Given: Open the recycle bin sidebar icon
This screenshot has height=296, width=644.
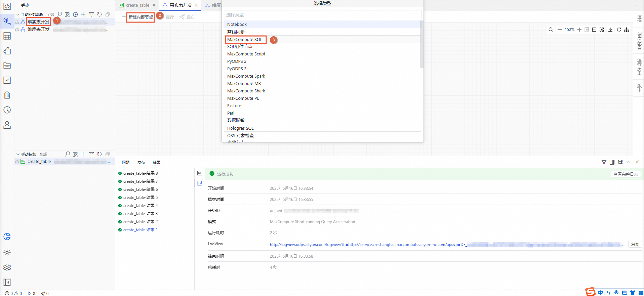Looking at the screenshot, I should pos(7,95).
